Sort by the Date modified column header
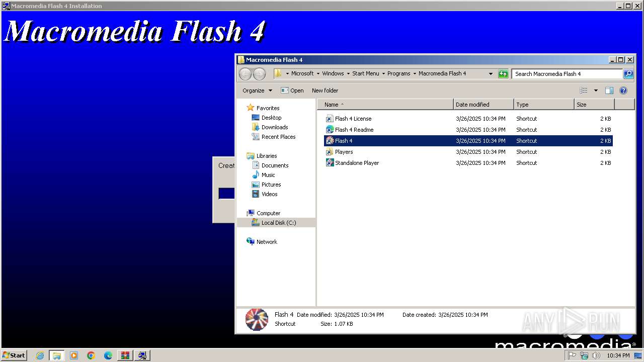 (484, 105)
